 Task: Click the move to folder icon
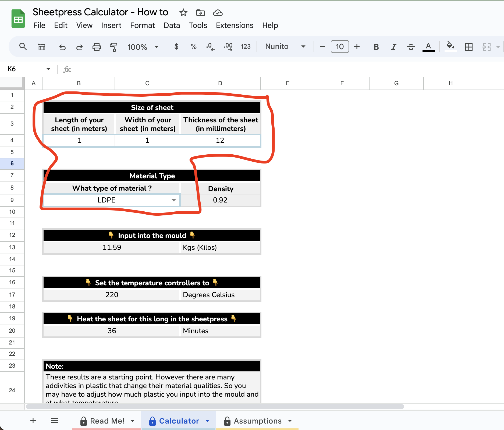click(201, 13)
